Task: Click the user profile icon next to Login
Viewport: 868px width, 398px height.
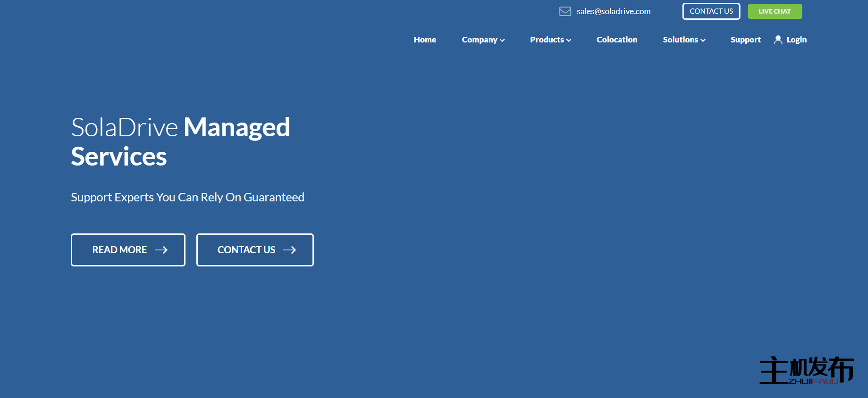Action: pyautogui.click(x=778, y=40)
